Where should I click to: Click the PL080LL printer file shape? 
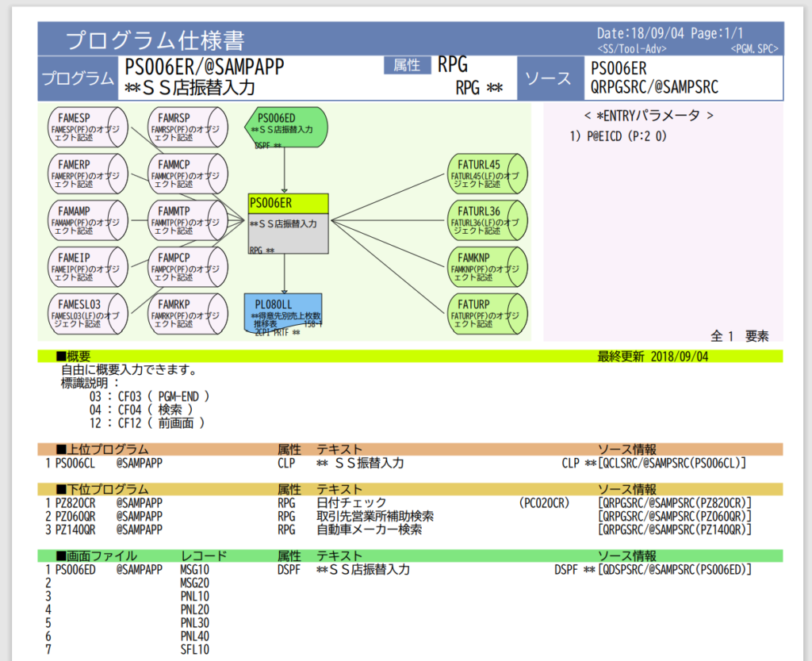pyautogui.click(x=283, y=314)
